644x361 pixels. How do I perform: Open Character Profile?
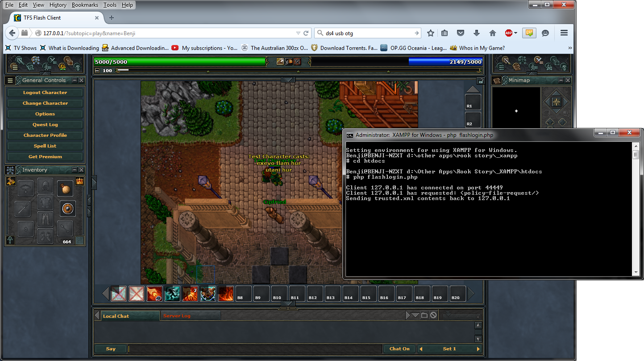coord(45,135)
